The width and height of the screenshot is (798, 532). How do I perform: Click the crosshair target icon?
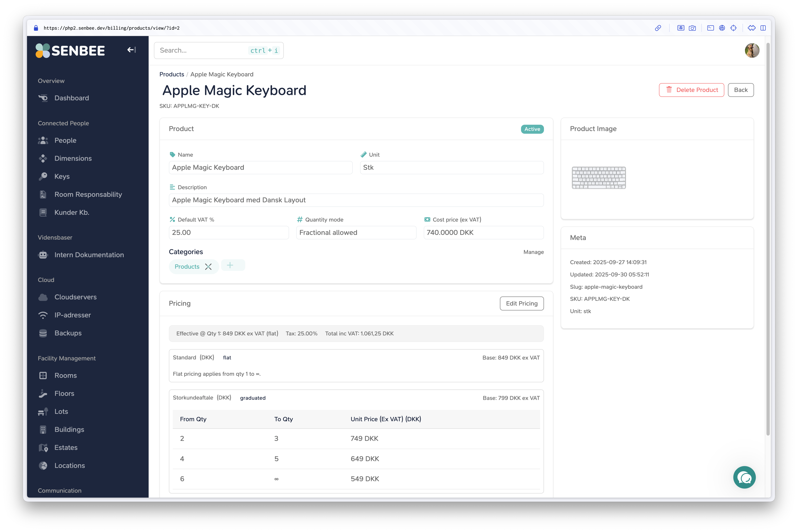[734, 28]
